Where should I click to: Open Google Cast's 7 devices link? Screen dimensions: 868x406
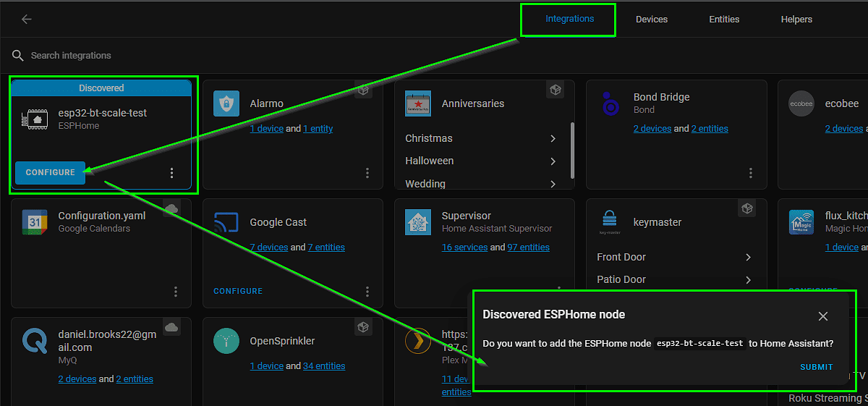[x=269, y=248]
